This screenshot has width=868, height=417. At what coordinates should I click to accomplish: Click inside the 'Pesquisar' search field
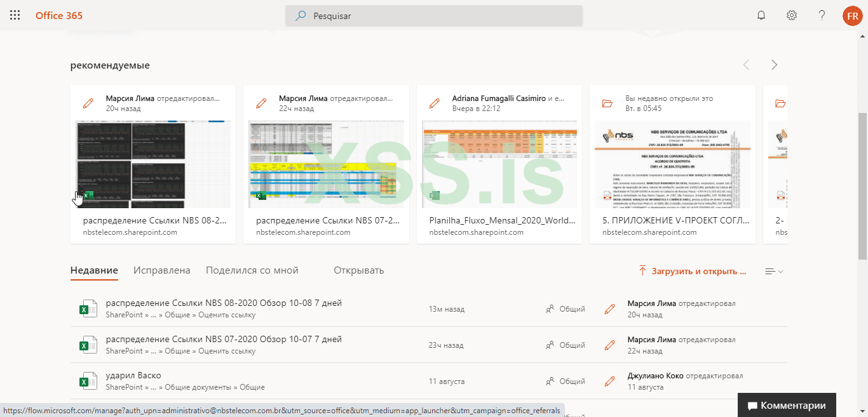click(x=434, y=15)
